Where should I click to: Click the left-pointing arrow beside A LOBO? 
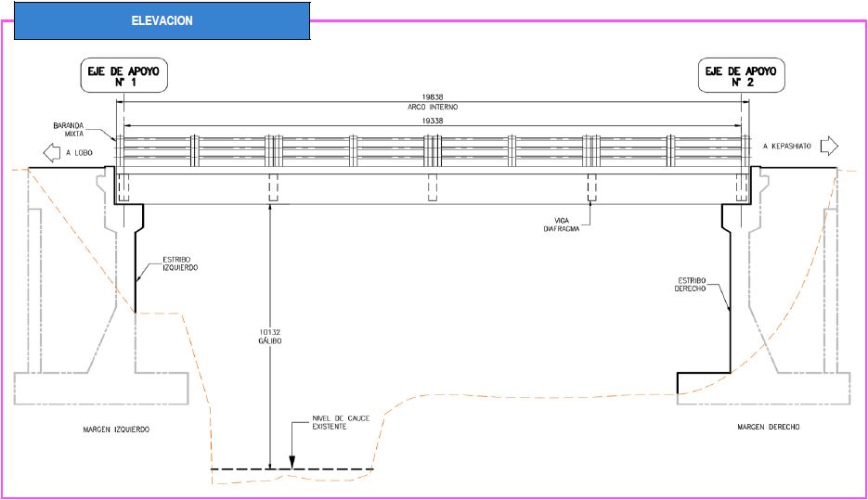pos(51,153)
